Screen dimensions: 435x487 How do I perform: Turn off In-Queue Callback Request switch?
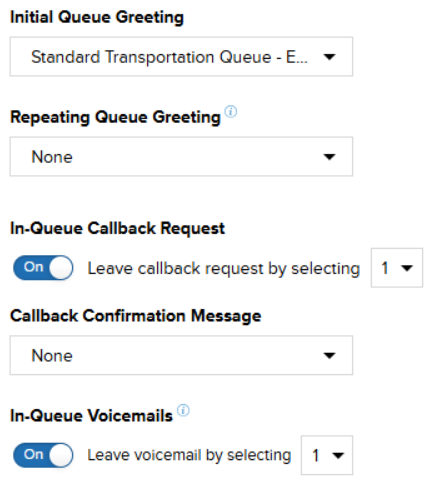coord(43,268)
